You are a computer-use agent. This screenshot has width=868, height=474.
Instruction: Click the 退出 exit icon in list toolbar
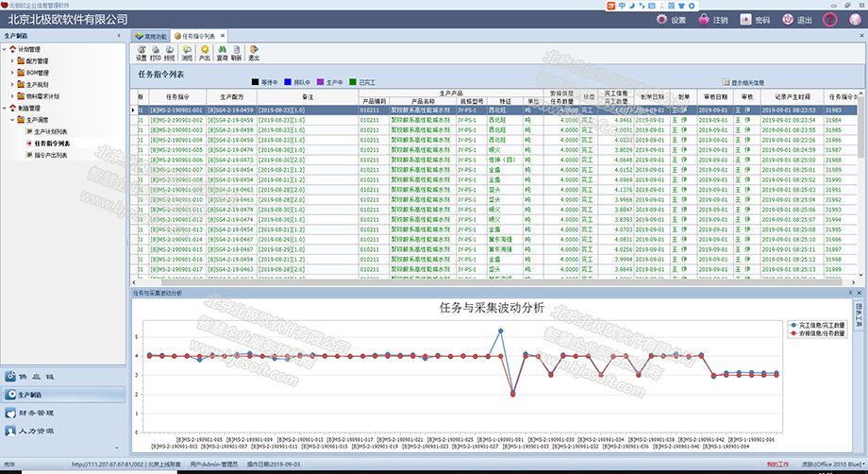[x=254, y=53]
